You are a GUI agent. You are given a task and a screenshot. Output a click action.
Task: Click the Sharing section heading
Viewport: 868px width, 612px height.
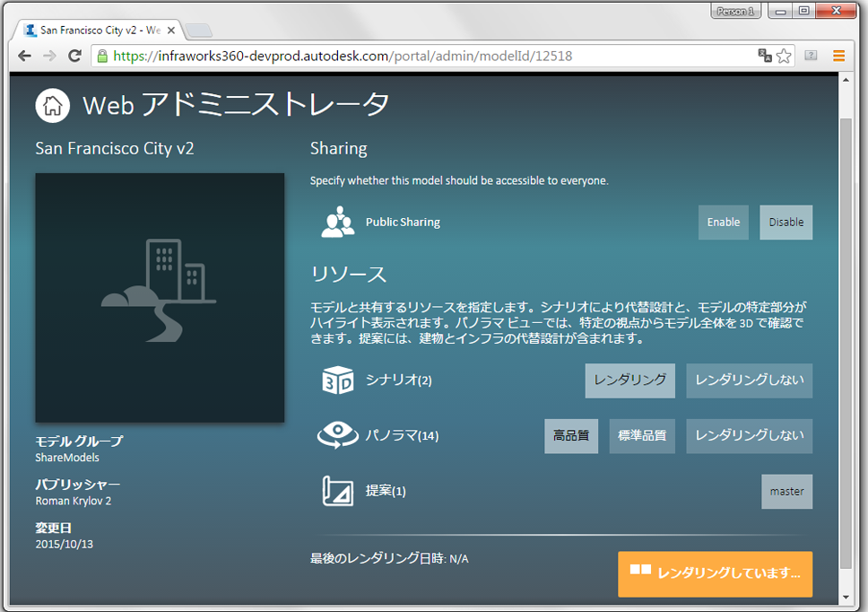click(339, 148)
